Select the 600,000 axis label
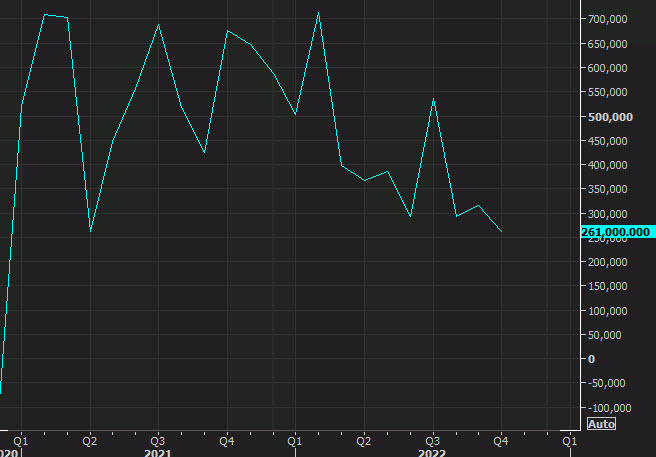The height and width of the screenshot is (457, 656). click(607, 68)
